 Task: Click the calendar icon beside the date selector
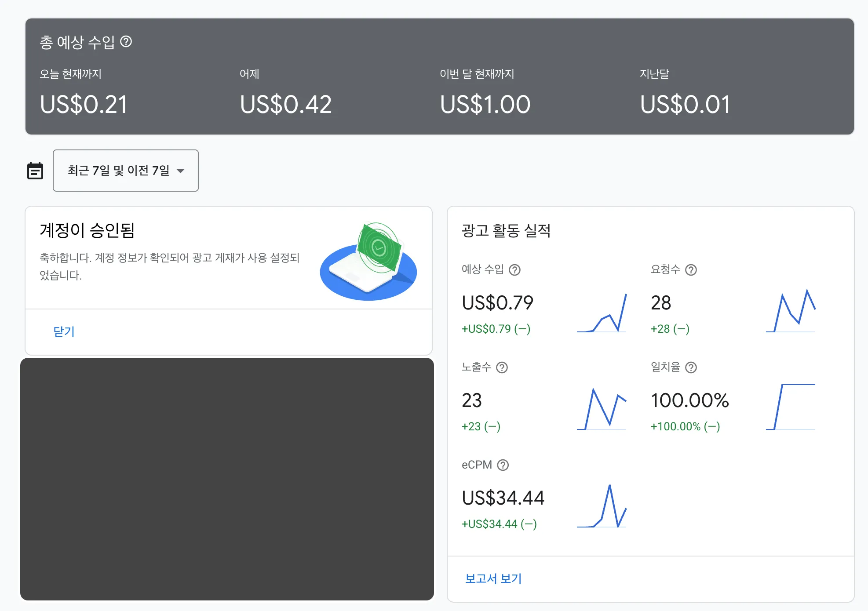coord(36,171)
